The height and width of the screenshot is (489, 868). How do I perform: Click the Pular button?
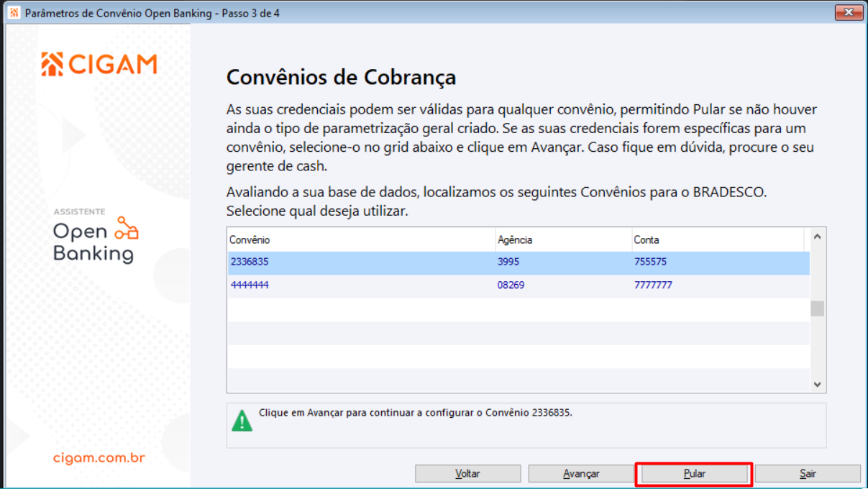[694, 474]
